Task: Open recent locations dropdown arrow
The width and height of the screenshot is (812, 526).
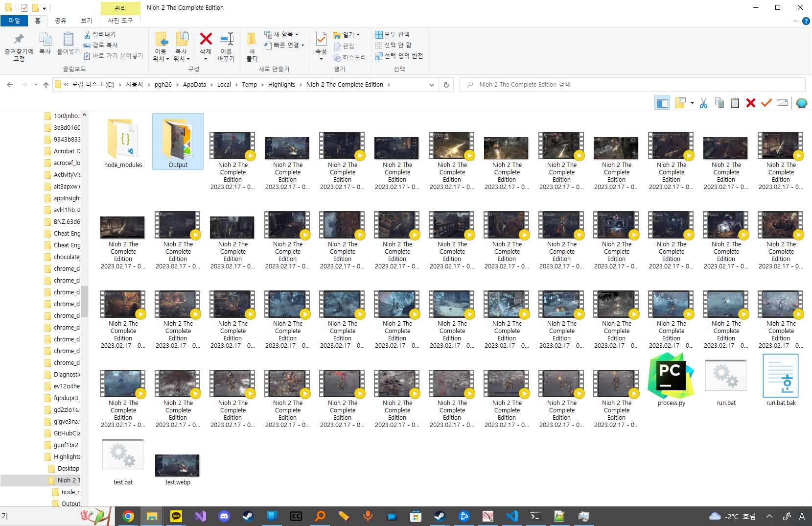Action: pos(36,85)
